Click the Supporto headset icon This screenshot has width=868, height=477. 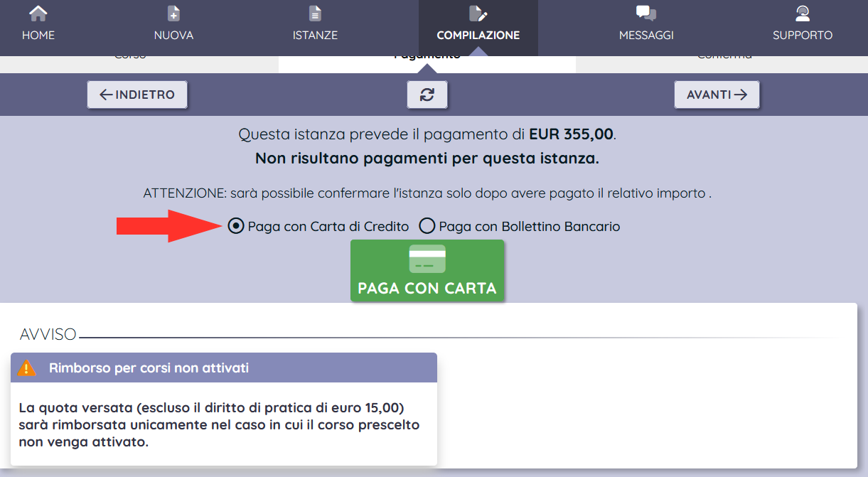[x=803, y=14]
